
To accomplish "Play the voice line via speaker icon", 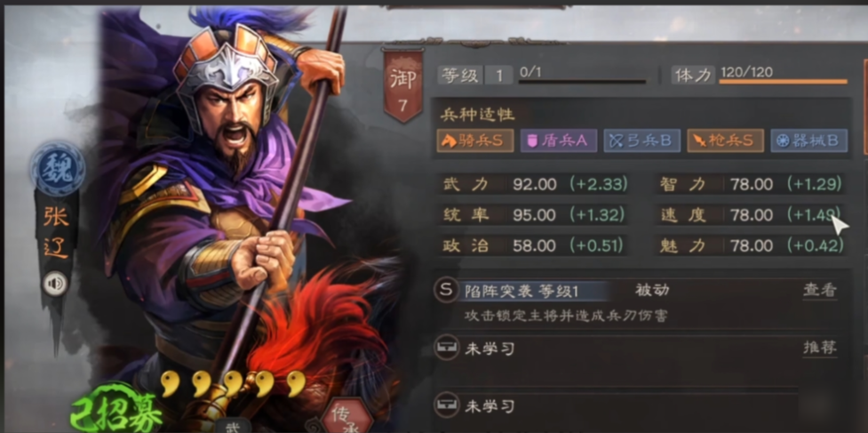I will [x=55, y=285].
